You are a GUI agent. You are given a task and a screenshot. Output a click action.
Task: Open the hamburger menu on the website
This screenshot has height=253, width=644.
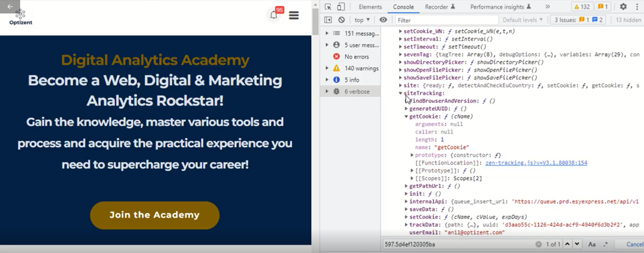pyautogui.click(x=294, y=15)
